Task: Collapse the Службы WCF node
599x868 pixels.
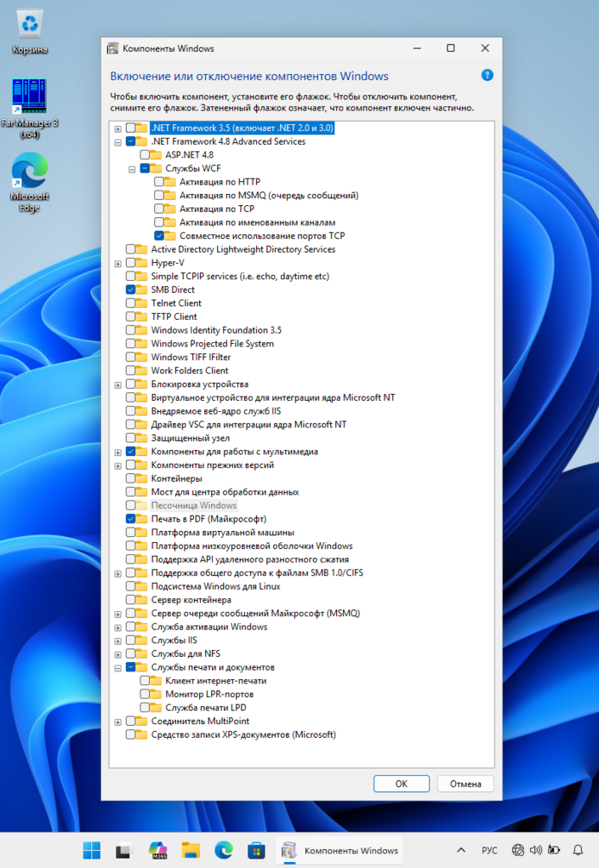Action: [132, 168]
